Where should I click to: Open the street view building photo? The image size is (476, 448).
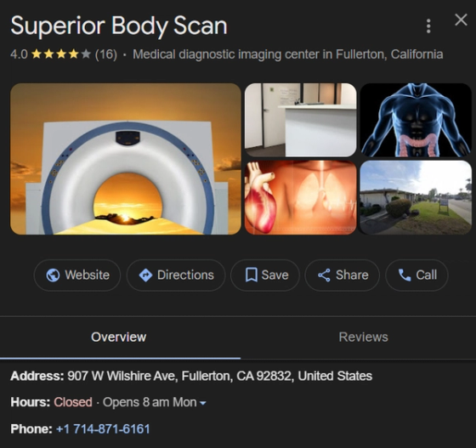click(416, 197)
